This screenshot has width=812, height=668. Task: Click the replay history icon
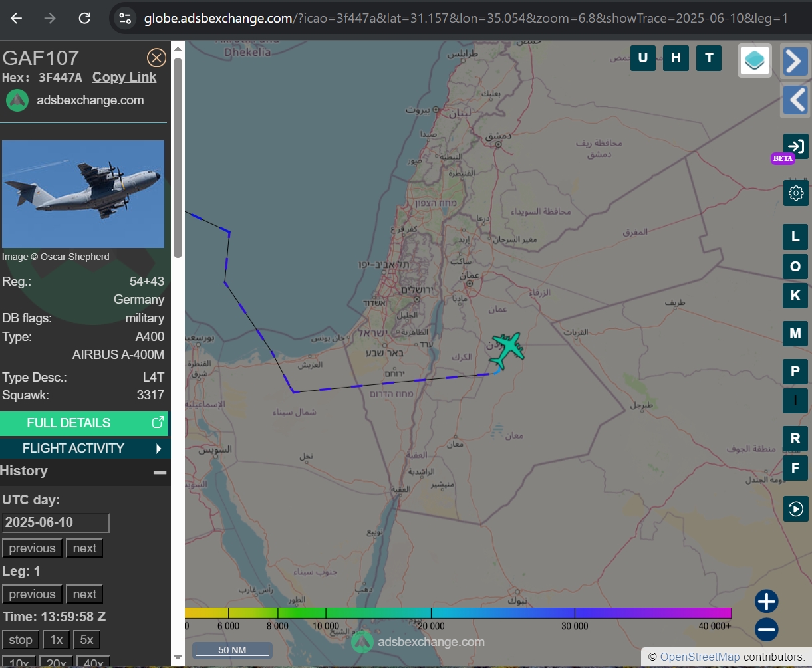795,509
